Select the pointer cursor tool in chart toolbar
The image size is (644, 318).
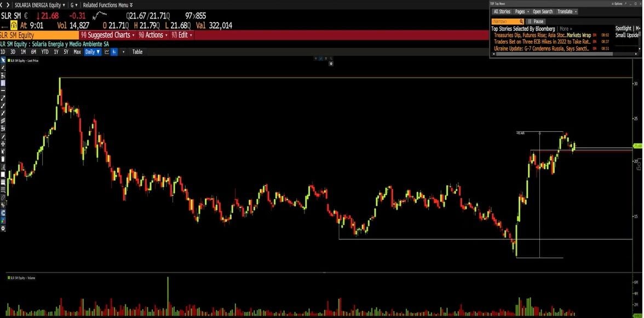[x=3, y=60]
